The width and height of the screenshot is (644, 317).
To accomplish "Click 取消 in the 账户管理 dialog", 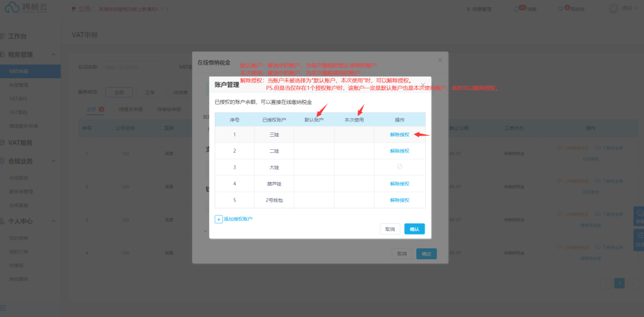I will coord(390,229).
